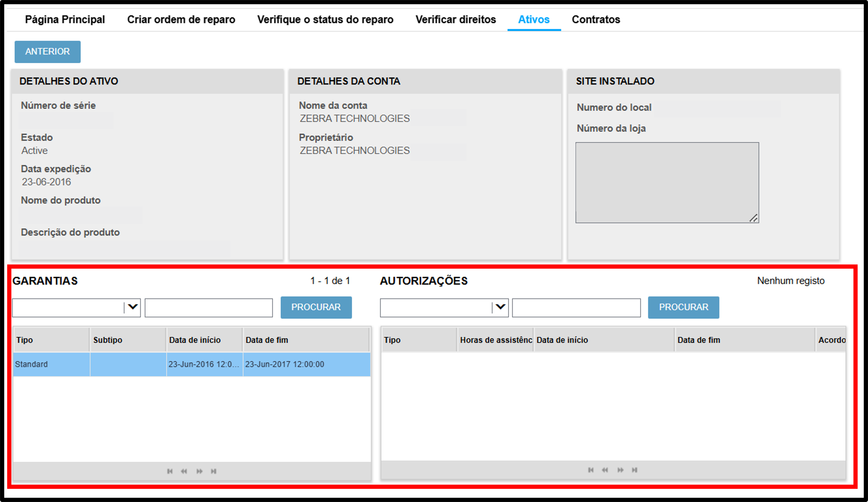Focus the Autorizações search text field
868x502 pixels.
(576, 307)
